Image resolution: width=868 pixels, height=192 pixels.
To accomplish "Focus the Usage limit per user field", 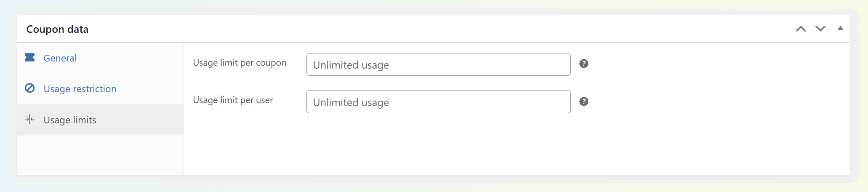I will [x=438, y=102].
